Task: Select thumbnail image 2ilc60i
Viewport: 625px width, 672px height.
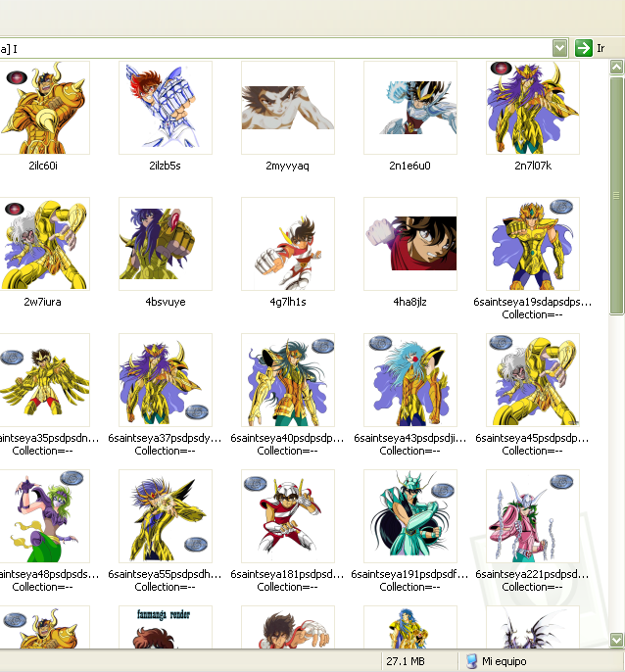Action: [43, 108]
